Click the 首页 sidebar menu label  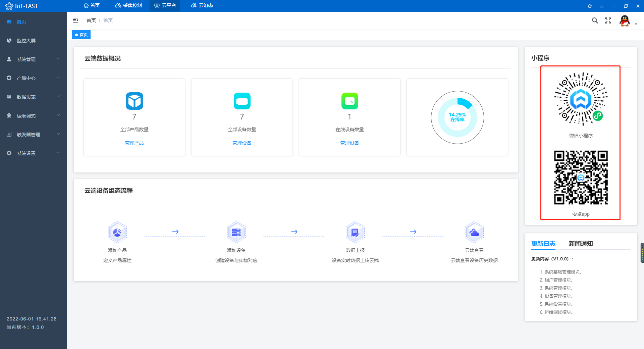21,22
